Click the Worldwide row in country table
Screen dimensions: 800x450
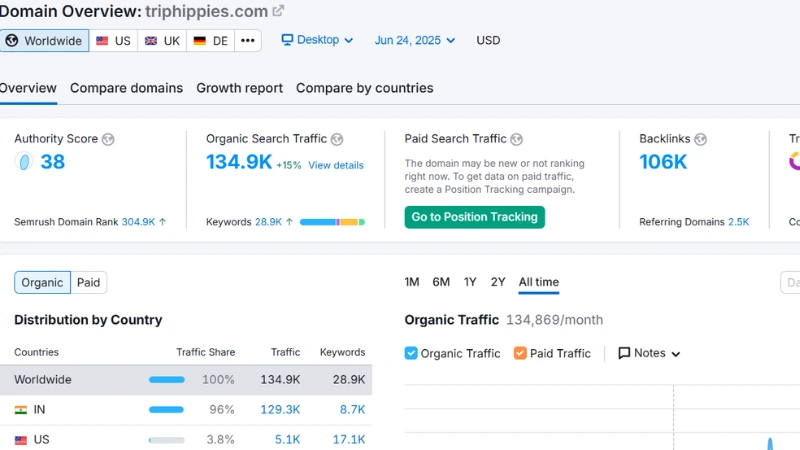[186, 380]
